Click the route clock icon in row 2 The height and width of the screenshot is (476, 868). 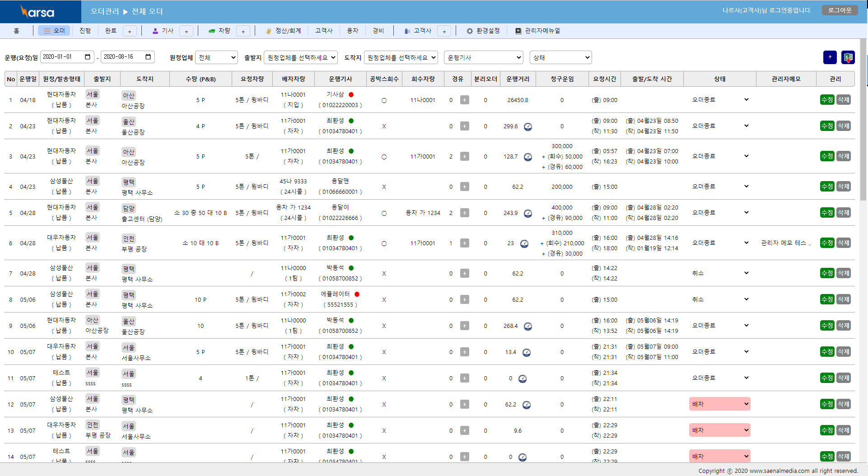(x=527, y=126)
